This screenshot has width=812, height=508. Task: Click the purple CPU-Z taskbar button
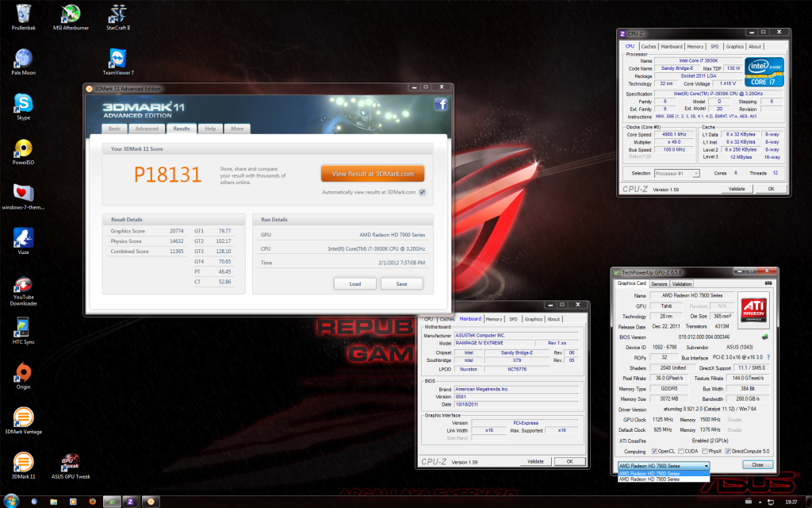131,502
